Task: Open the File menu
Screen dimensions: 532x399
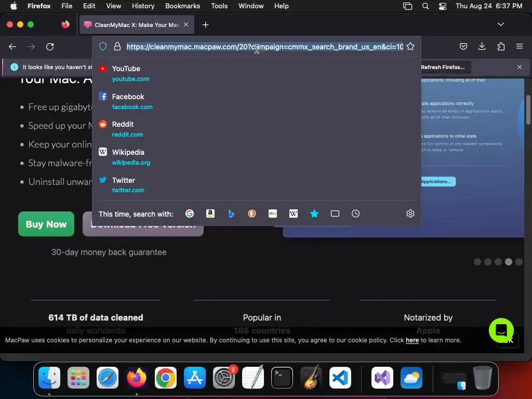Action: point(66,6)
